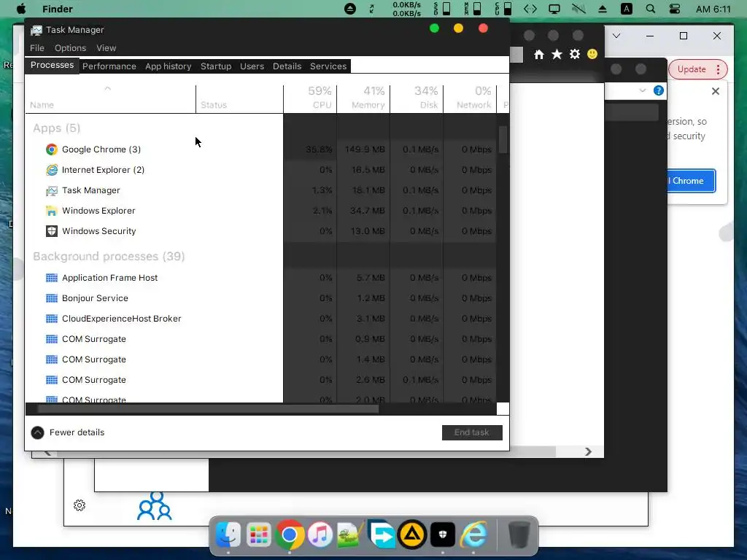Screen dimensions: 747x560
Task: Click the Google Chrome icon in process list
Action: click(x=52, y=149)
